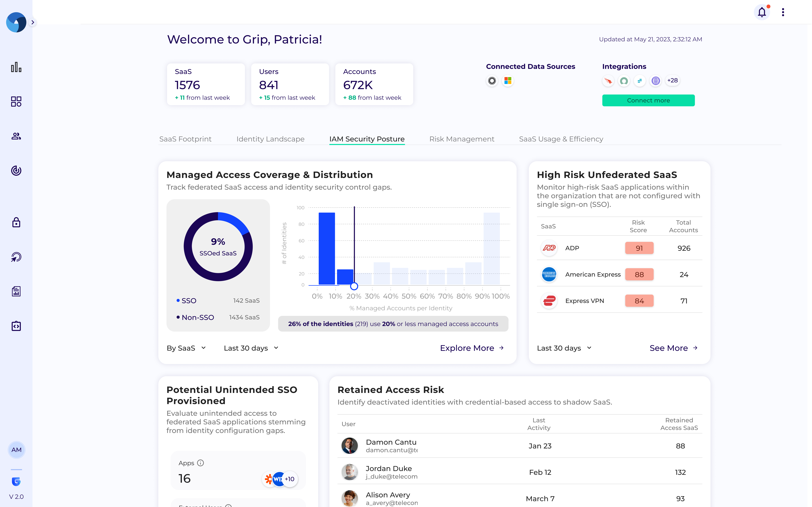This screenshot has height=507, width=812.
Task: Expand the sidebar with the chevron arrow
Action: (x=33, y=22)
